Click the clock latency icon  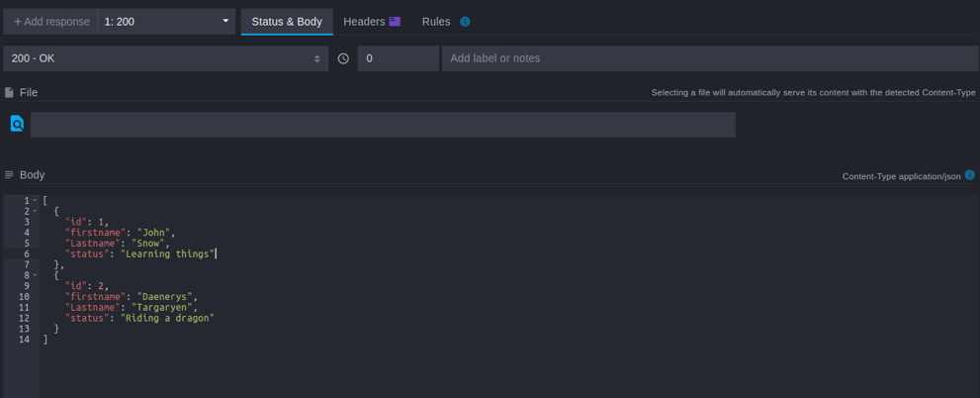point(343,58)
